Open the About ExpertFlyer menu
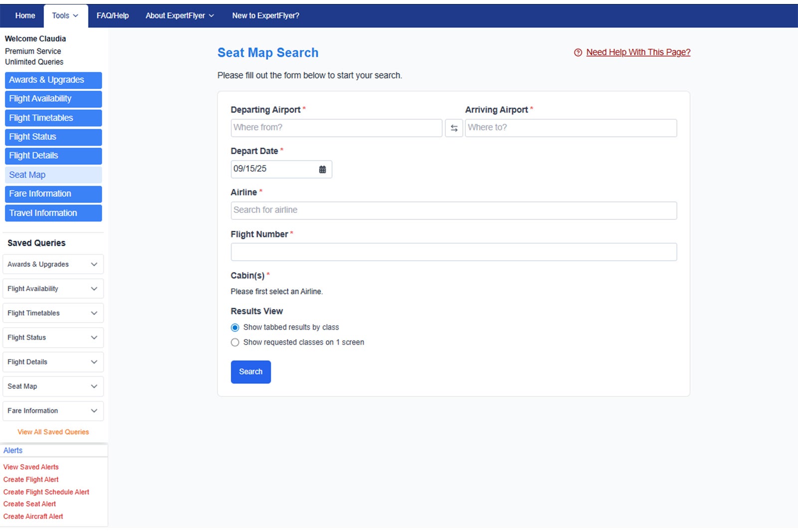 (180, 16)
